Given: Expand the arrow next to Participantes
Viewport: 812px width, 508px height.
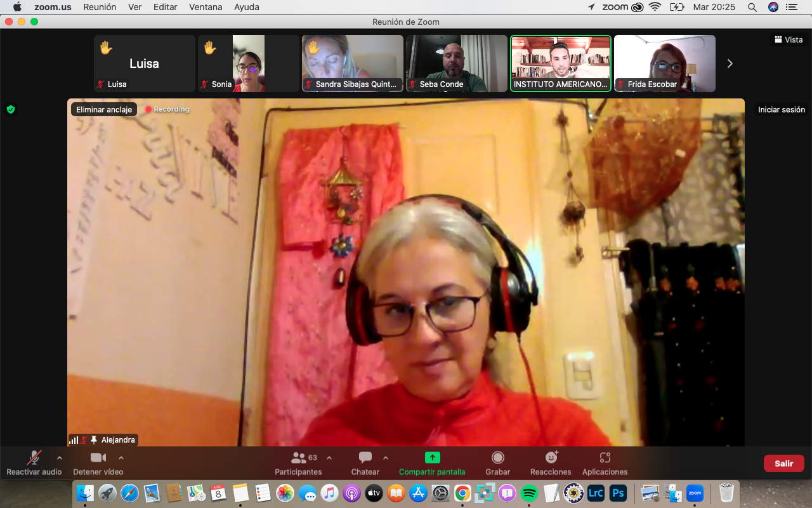Looking at the screenshot, I should click(329, 458).
